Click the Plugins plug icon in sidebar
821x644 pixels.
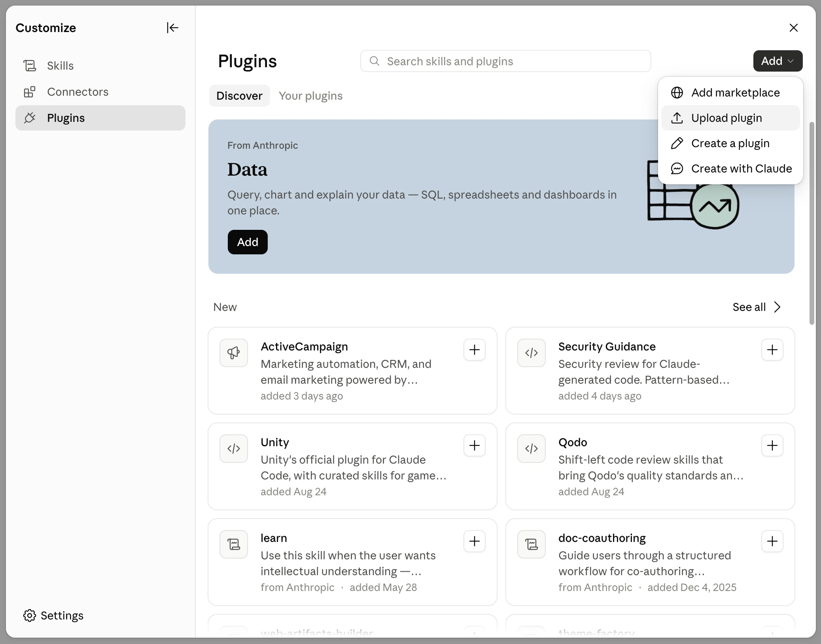pos(30,118)
